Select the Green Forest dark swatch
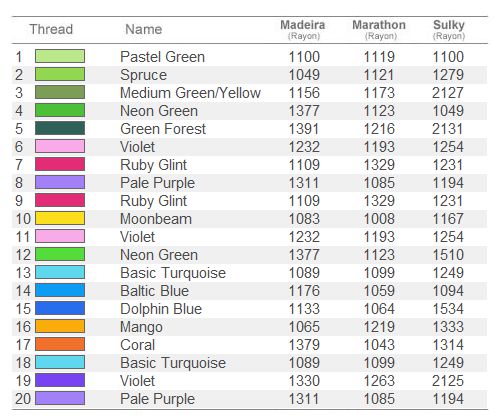500x420 pixels. (60, 128)
